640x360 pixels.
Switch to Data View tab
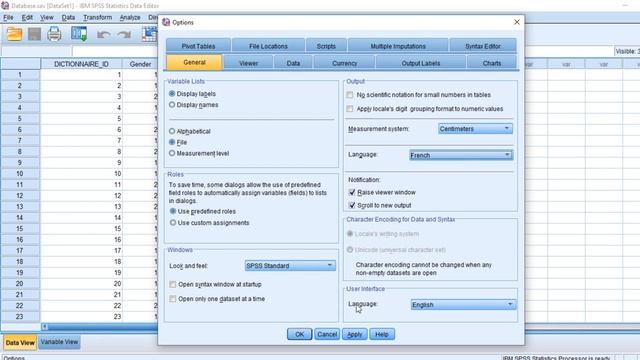[x=20, y=343]
